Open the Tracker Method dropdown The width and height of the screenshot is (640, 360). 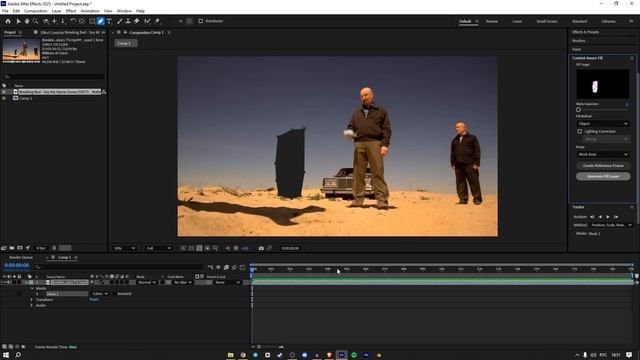(611, 225)
